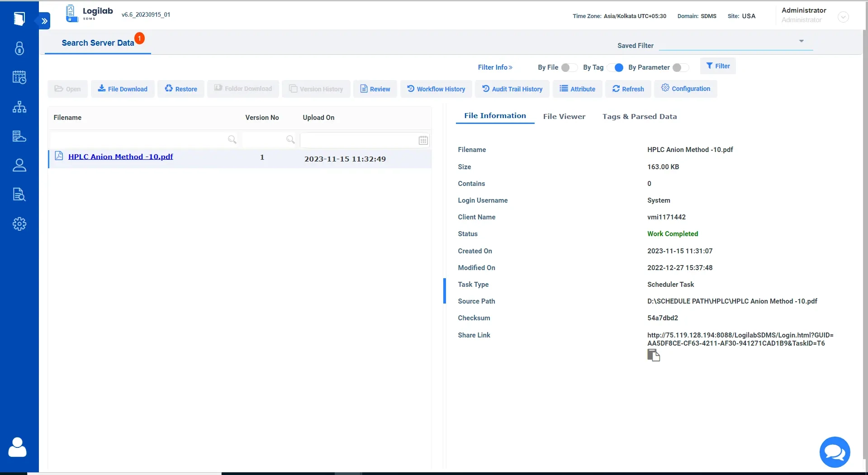Switch to the File Viewer tab
The width and height of the screenshot is (868, 475).
point(564,117)
